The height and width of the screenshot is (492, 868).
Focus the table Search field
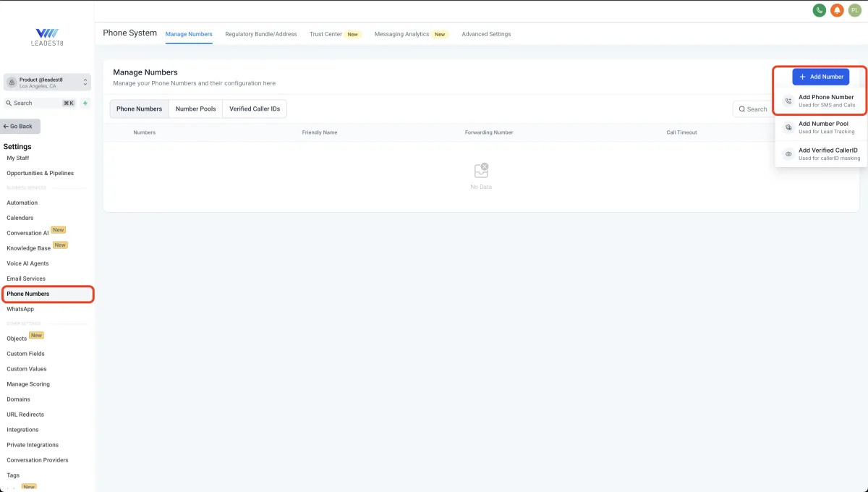pyautogui.click(x=754, y=109)
